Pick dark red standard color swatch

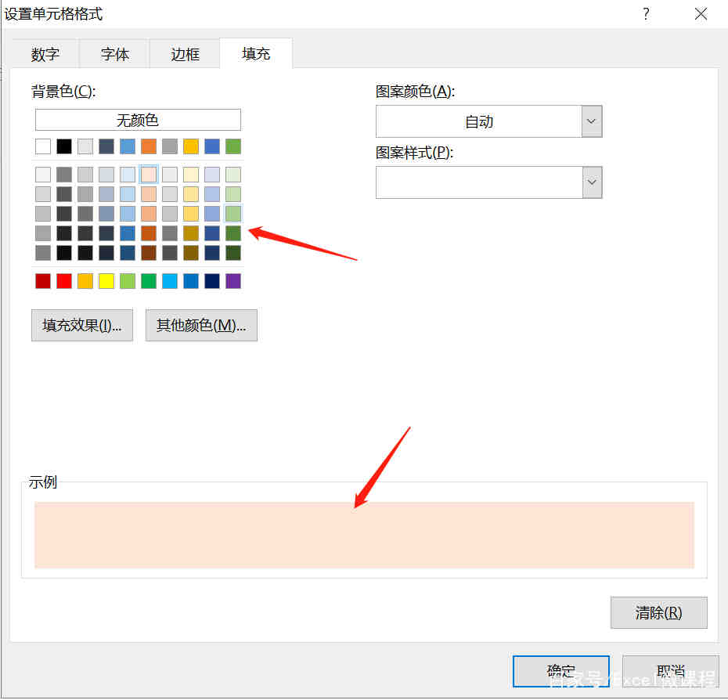coord(43,281)
